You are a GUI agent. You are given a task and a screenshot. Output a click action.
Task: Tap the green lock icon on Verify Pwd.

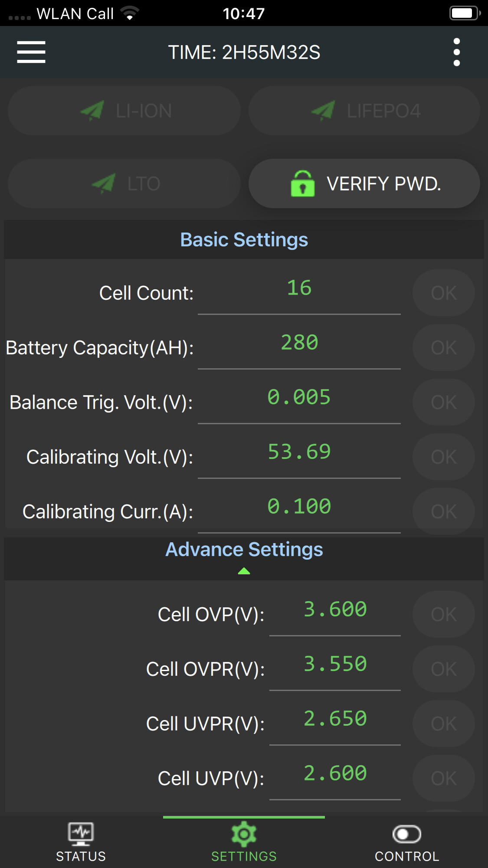pyautogui.click(x=303, y=183)
